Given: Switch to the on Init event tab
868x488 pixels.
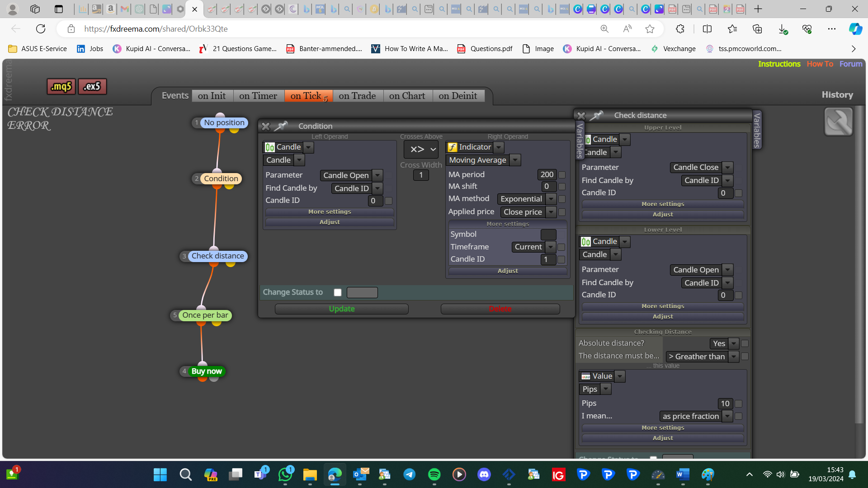Looking at the screenshot, I should click(x=212, y=96).
